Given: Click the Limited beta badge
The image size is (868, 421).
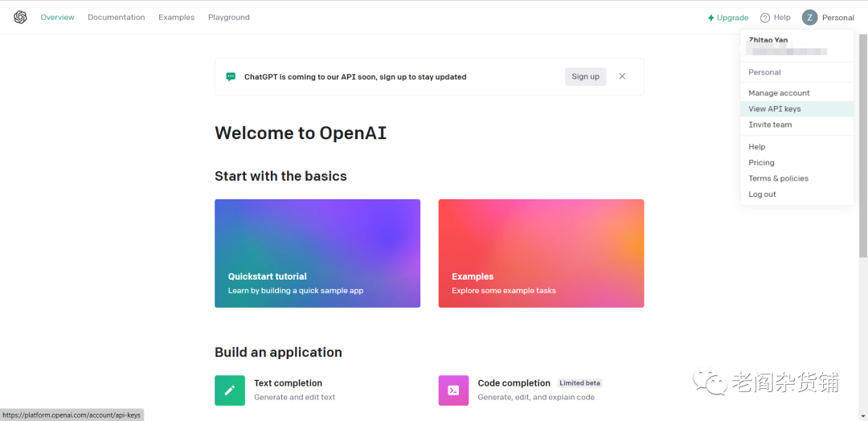Looking at the screenshot, I should click(579, 382).
